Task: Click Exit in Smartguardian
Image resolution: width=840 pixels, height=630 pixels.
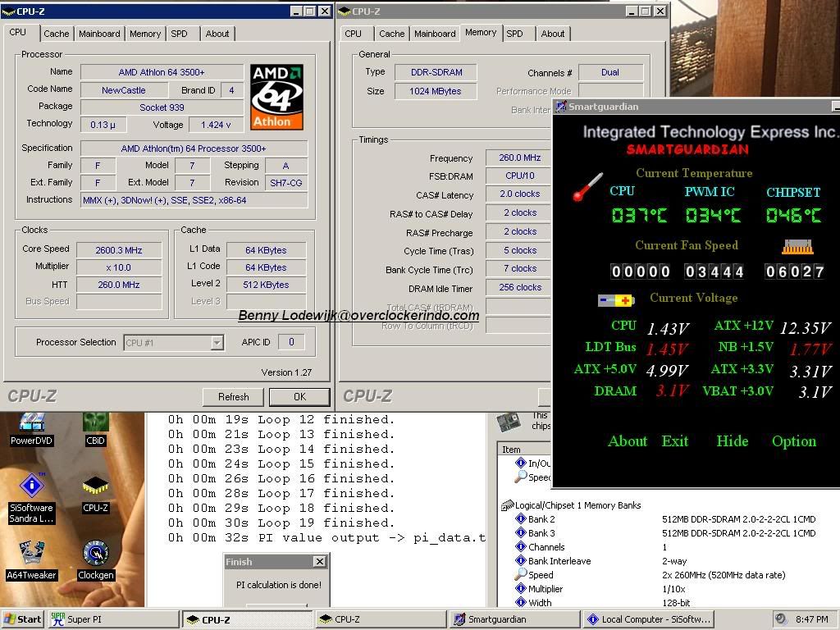Action: (x=674, y=441)
